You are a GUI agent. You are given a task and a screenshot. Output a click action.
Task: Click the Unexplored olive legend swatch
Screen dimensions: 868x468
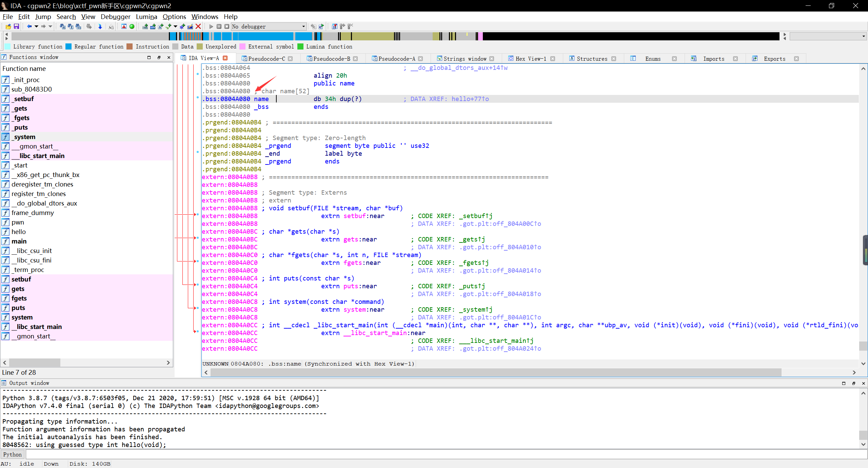click(200, 46)
